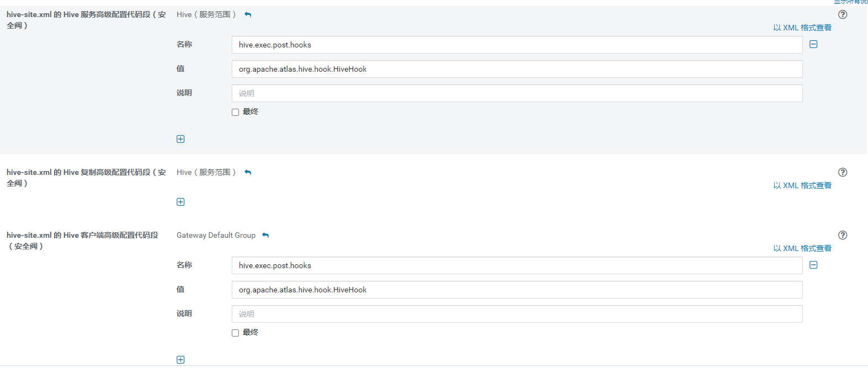The height and width of the screenshot is (368, 868).
Task: Add new property to Hive service snippet
Action: coord(180,139)
